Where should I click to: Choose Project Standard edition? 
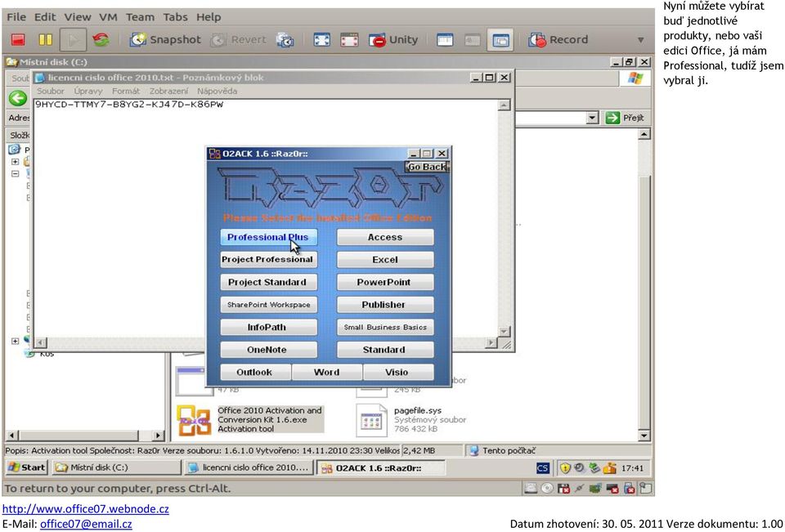[x=268, y=282]
